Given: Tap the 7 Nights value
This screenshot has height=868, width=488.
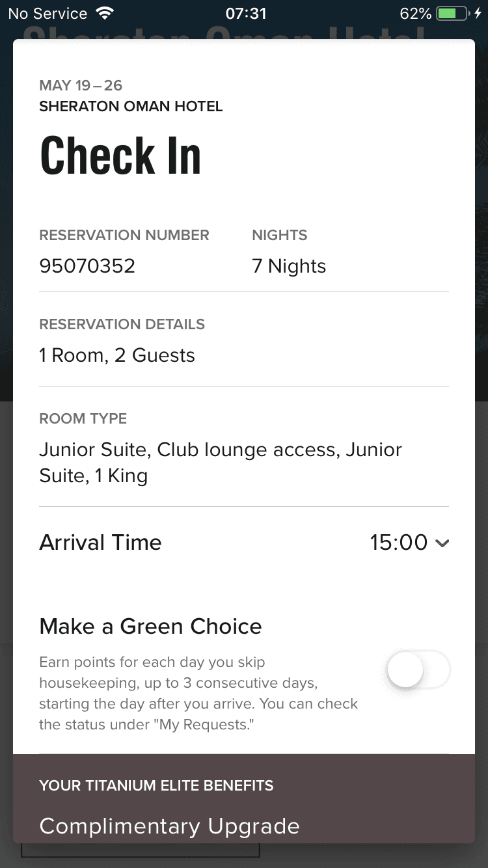Looking at the screenshot, I should point(288,266).
